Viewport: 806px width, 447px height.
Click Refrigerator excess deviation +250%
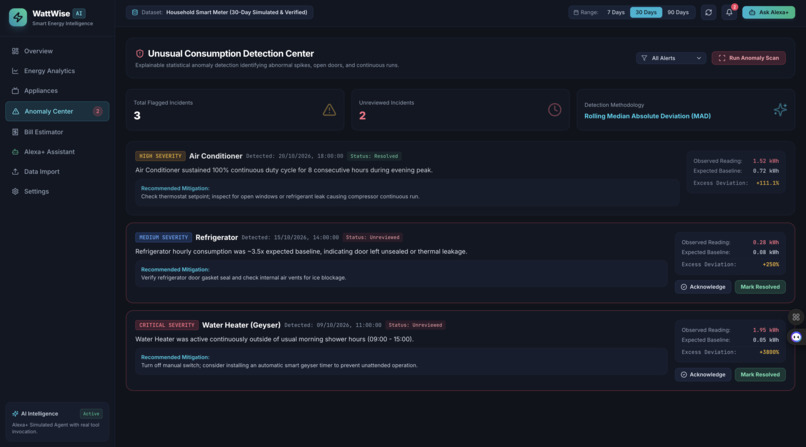(771, 265)
